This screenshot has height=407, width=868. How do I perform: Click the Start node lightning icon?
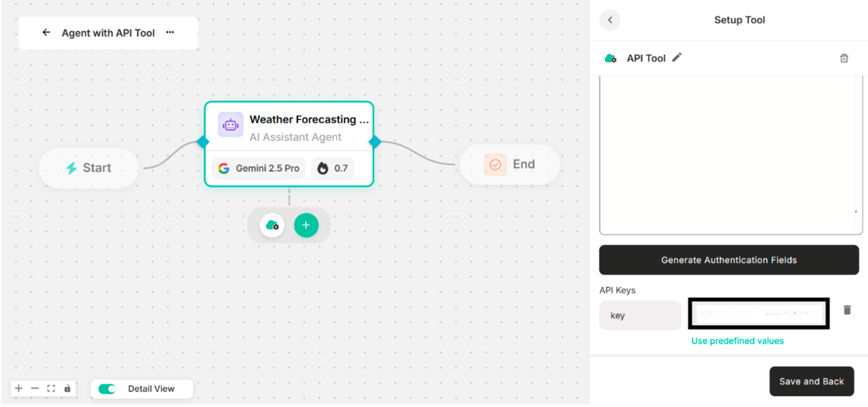(72, 167)
